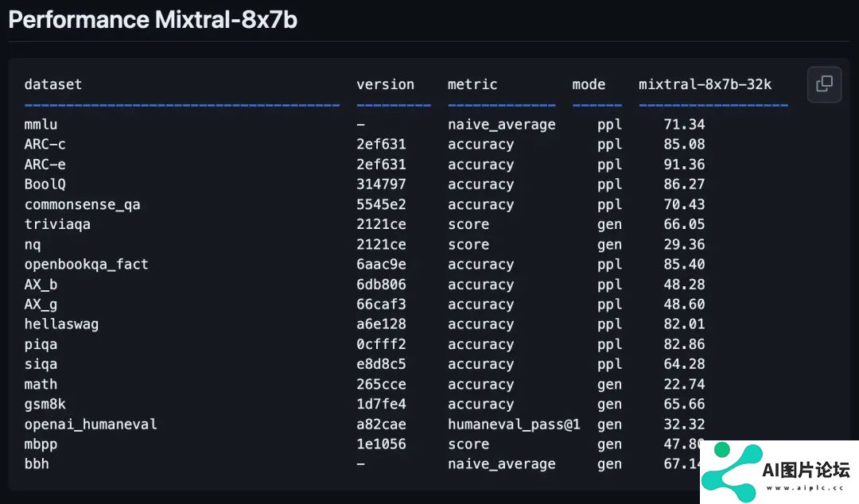
Task: Click the BoolQ dataset entry
Action: [45, 184]
